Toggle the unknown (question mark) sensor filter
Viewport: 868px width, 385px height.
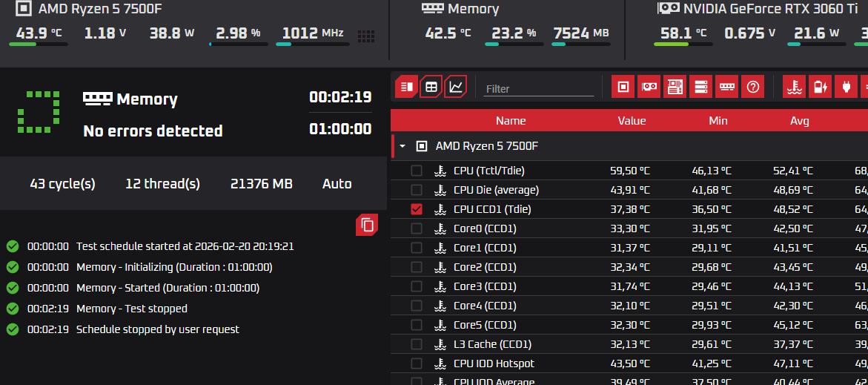point(753,86)
